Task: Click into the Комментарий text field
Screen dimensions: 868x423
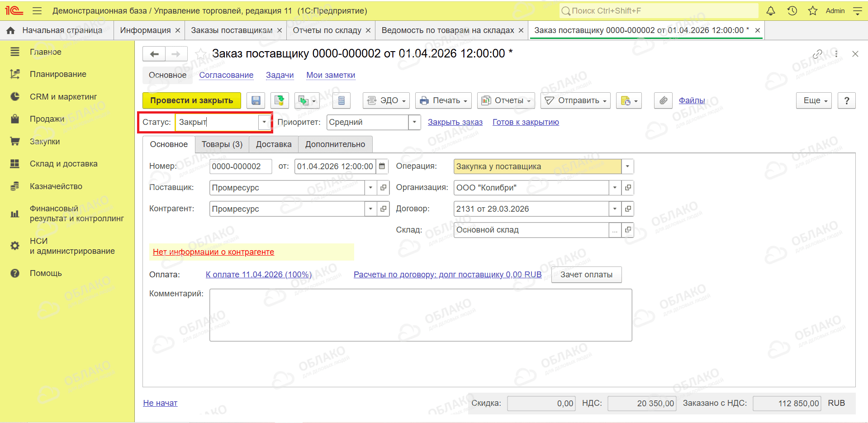Action: (421, 315)
